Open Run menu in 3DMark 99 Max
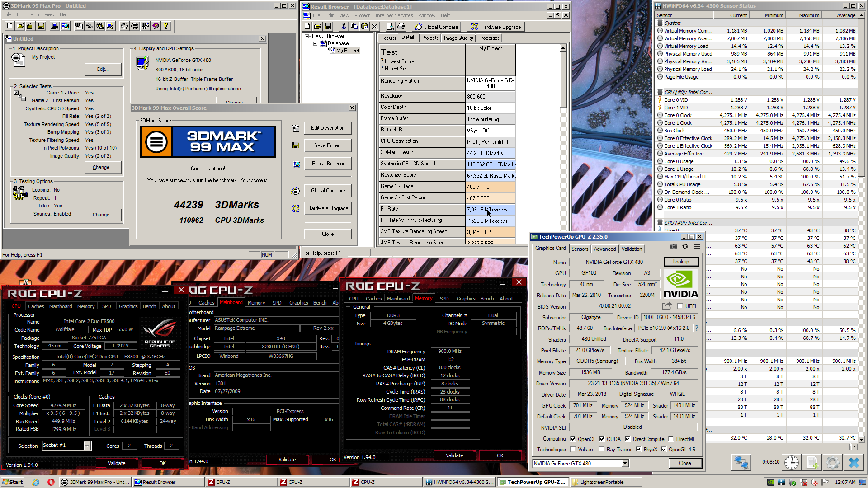The image size is (868, 488). 34,14
